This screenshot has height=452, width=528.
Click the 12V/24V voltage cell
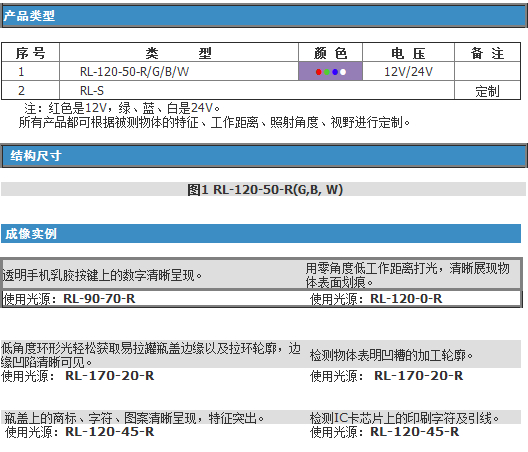click(408, 71)
